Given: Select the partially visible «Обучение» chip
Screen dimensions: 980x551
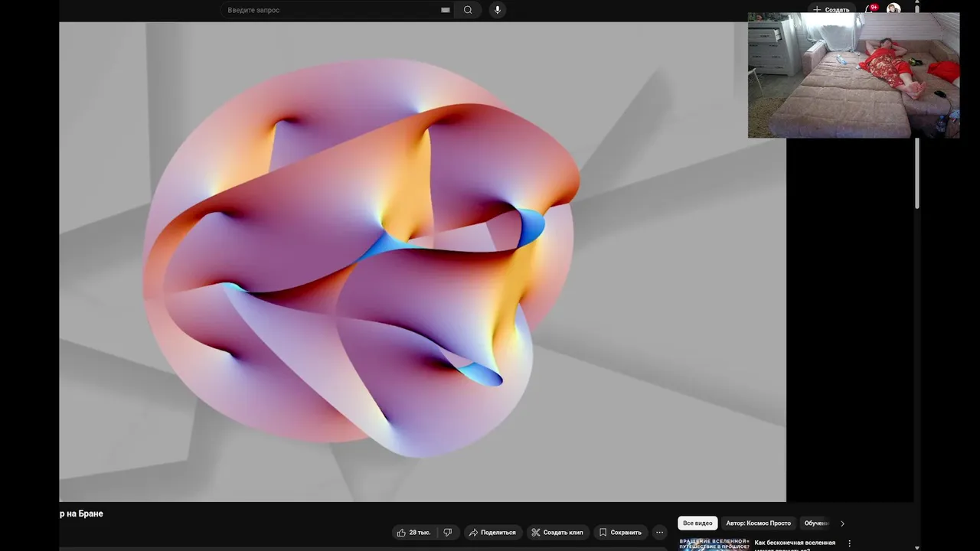Looking at the screenshot, I should [x=816, y=523].
